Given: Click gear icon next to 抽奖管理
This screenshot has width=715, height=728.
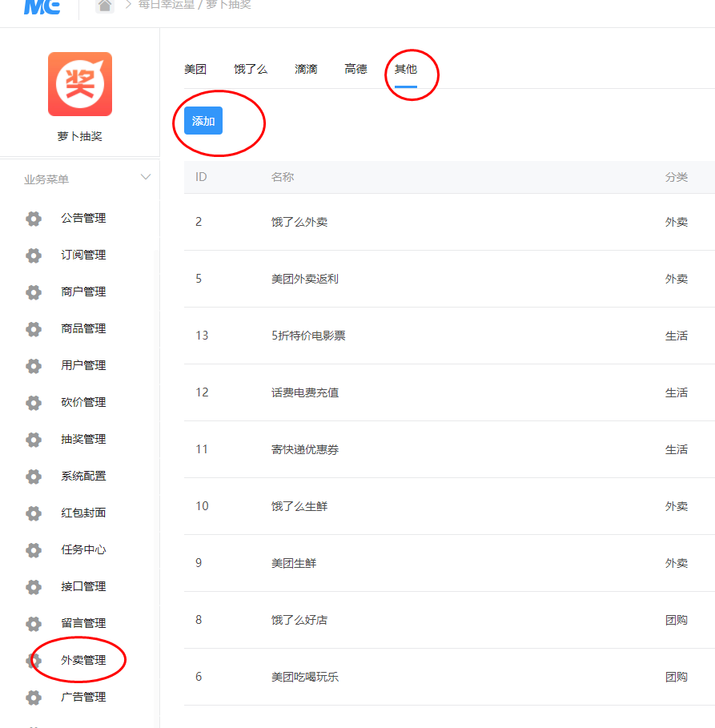Looking at the screenshot, I should (x=34, y=439).
